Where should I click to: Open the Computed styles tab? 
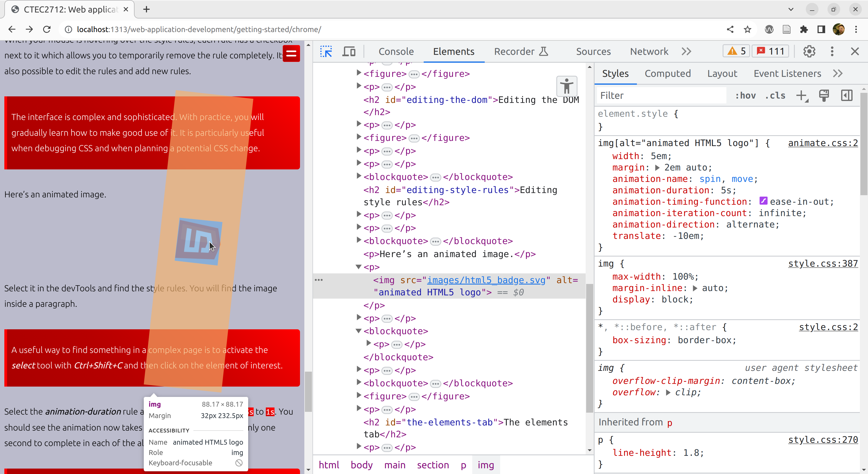668,74
